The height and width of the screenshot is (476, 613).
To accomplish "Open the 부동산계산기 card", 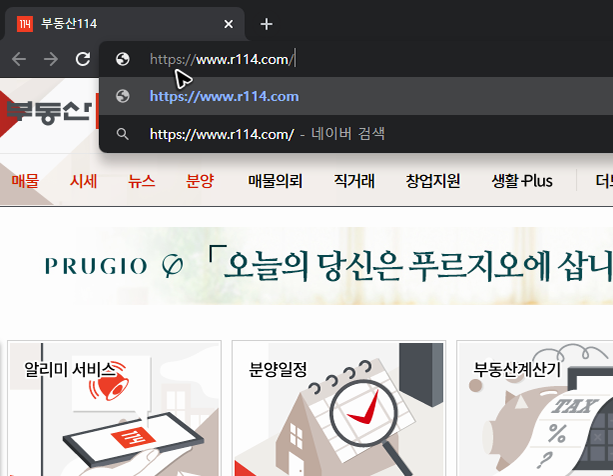I will pyautogui.click(x=535, y=408).
